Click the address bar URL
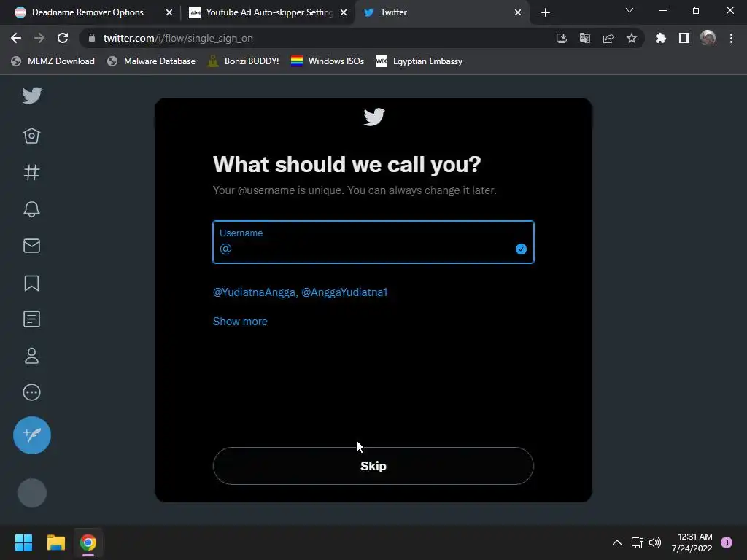The height and width of the screenshot is (560, 747). 178,38
